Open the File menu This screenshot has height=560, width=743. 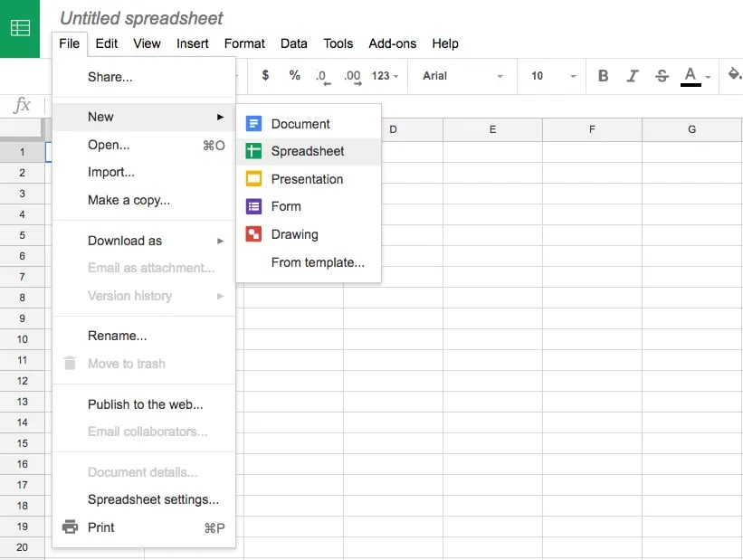pyautogui.click(x=69, y=43)
